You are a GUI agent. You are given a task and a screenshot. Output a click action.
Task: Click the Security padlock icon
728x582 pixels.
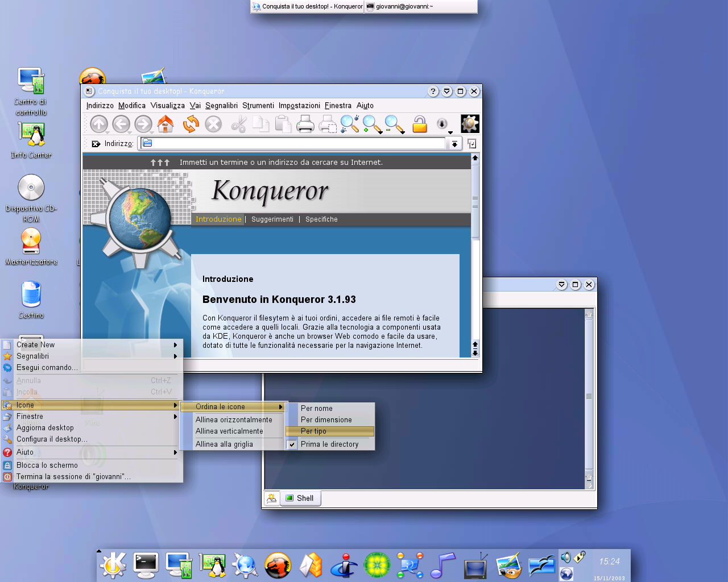[x=420, y=124]
